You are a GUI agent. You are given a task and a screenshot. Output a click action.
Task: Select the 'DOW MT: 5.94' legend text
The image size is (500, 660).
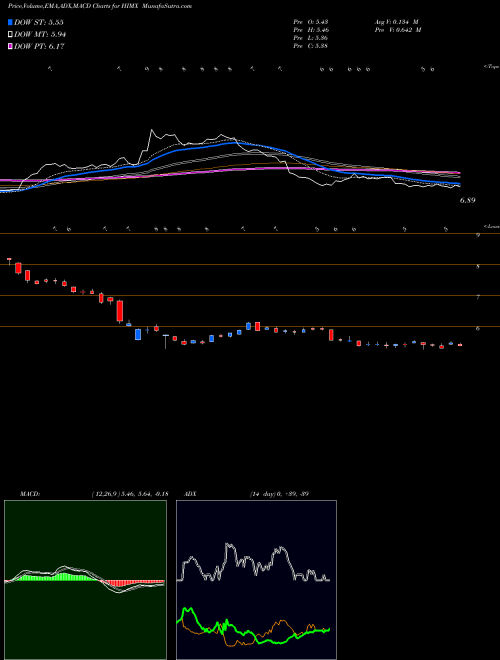[40, 35]
